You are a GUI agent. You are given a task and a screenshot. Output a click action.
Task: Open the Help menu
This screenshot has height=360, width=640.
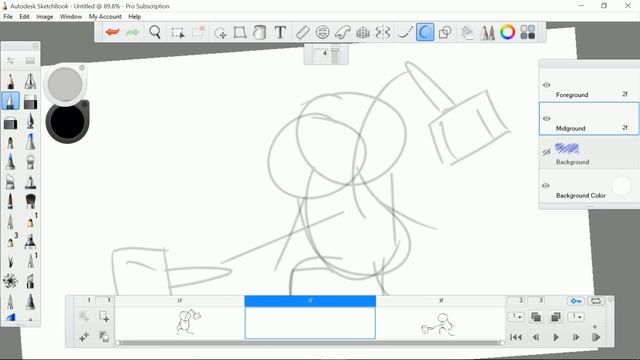[x=135, y=17]
